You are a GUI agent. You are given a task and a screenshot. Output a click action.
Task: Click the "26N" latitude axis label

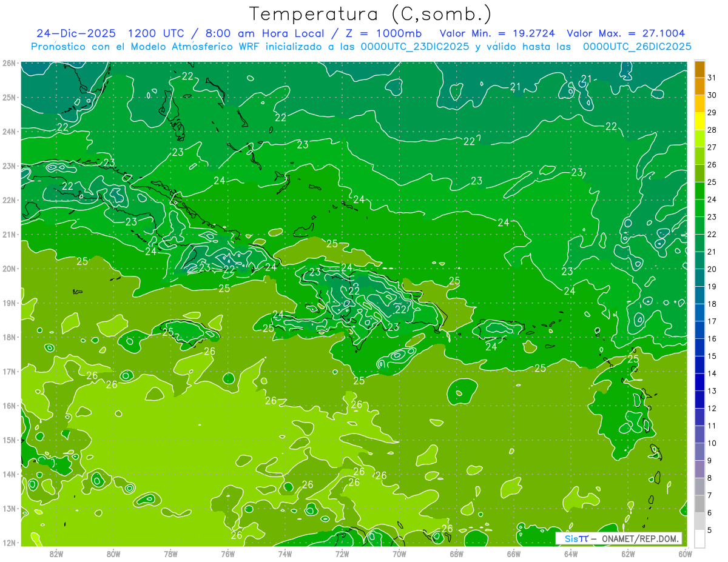[x=8, y=63]
